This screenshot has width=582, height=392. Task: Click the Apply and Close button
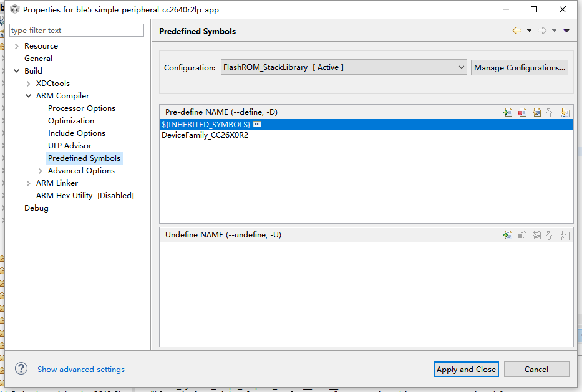(x=466, y=369)
